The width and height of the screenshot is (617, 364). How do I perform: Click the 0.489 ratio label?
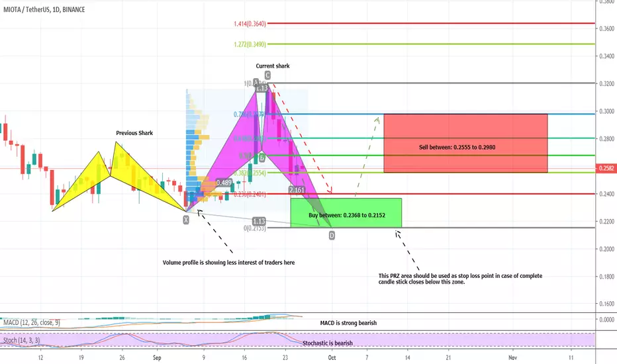click(x=224, y=183)
